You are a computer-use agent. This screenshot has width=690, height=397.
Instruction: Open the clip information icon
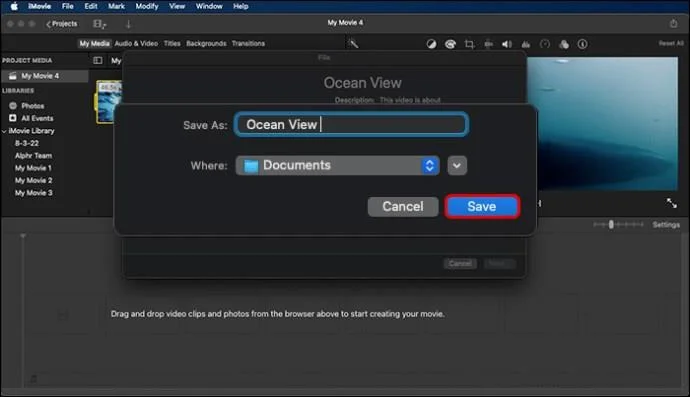pos(583,44)
